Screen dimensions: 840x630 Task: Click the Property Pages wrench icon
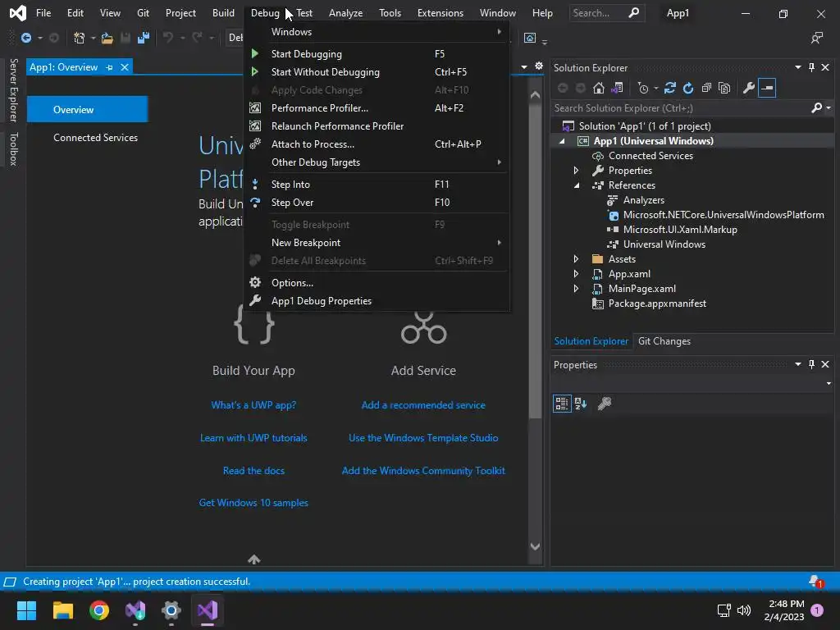coord(605,404)
